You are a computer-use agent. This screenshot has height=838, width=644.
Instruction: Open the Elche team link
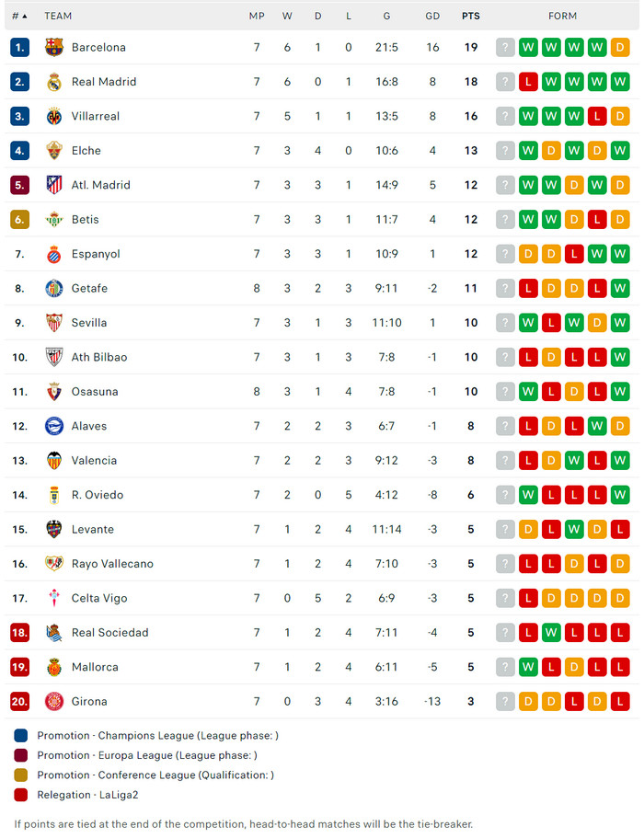pyautogui.click(x=86, y=151)
